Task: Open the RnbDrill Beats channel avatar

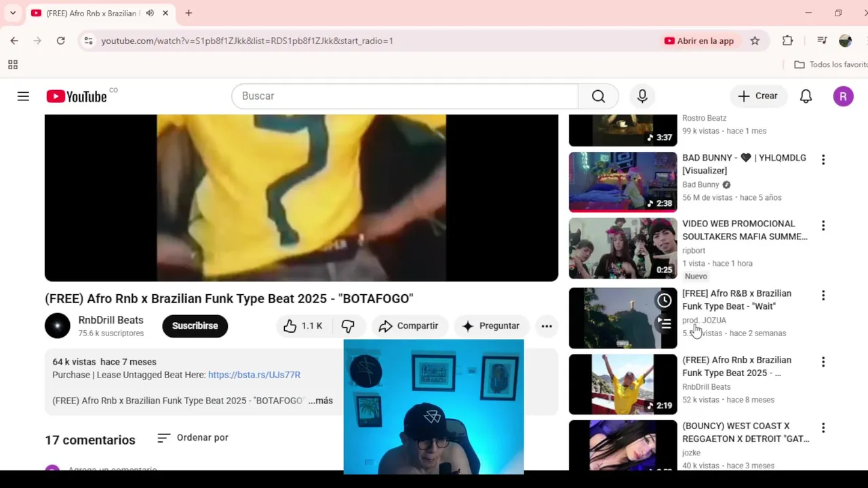Action: click(x=58, y=326)
